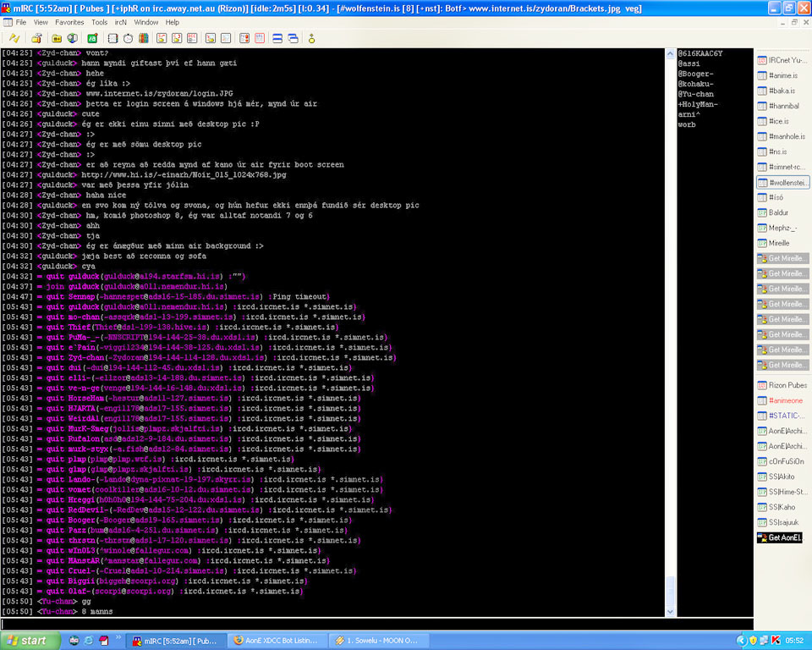The width and height of the screenshot is (812, 650).
Task: Open SS|Akito query window
Action: pyautogui.click(x=782, y=476)
